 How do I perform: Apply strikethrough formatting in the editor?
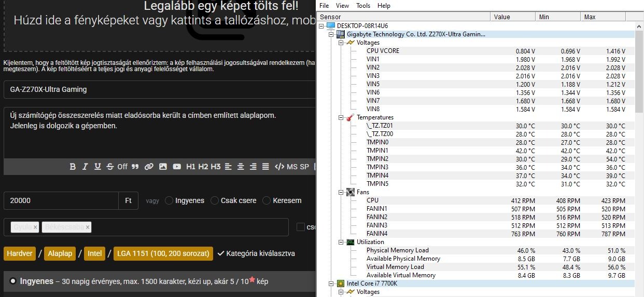click(110, 167)
